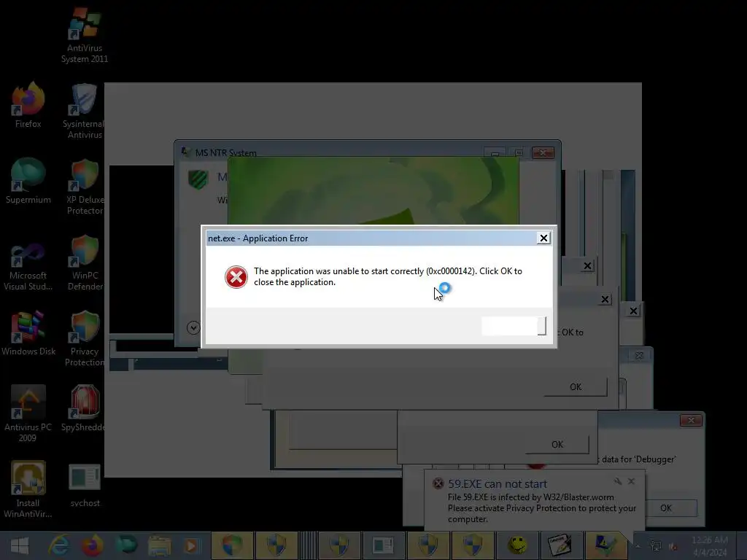This screenshot has height=560, width=747.
Task: Select the WinPC Defender desktop icon
Action: 85,262
